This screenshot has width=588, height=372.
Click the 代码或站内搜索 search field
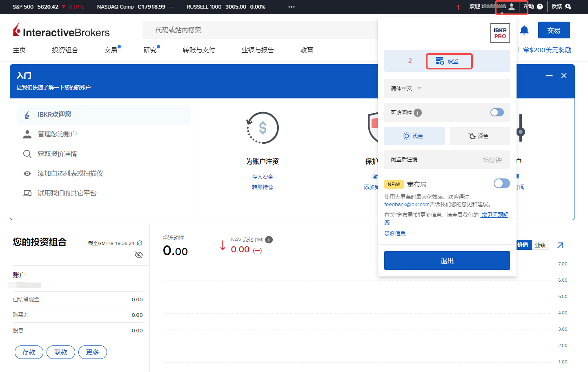(x=261, y=30)
